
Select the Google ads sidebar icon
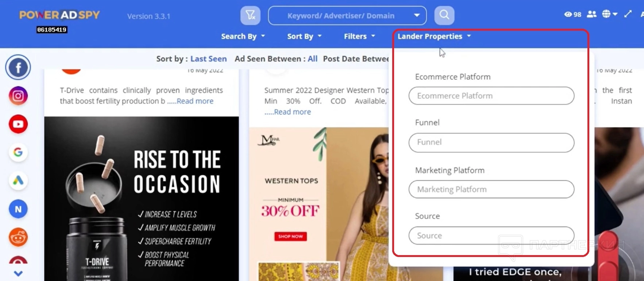[18, 152]
